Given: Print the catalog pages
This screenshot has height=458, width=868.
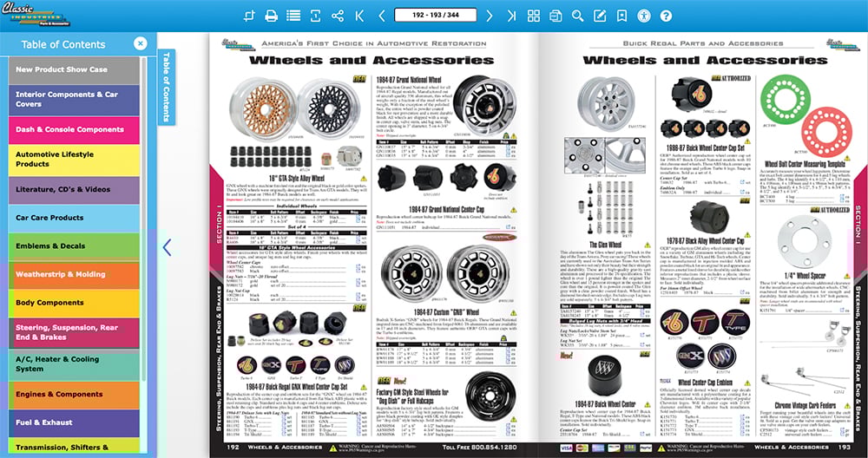Looking at the screenshot, I should tap(271, 16).
